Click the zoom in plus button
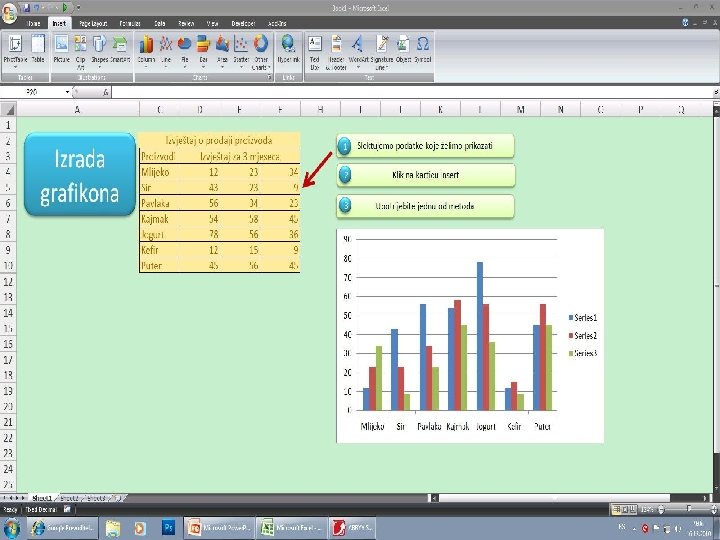 tap(714, 509)
